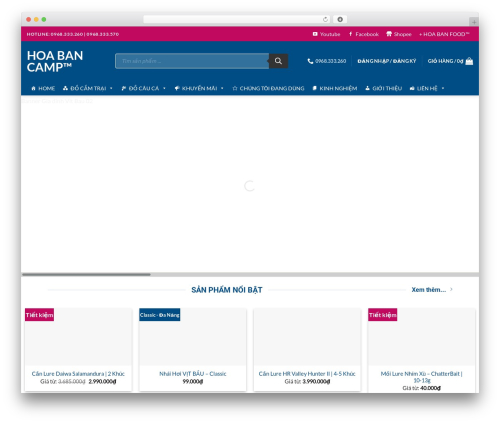Click the phone number 0968.333.260 in header
The image size is (500, 423).
330,61
